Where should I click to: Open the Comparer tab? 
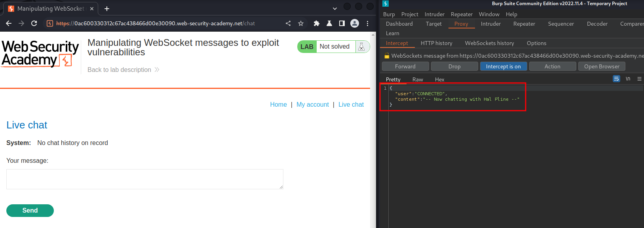tap(632, 24)
